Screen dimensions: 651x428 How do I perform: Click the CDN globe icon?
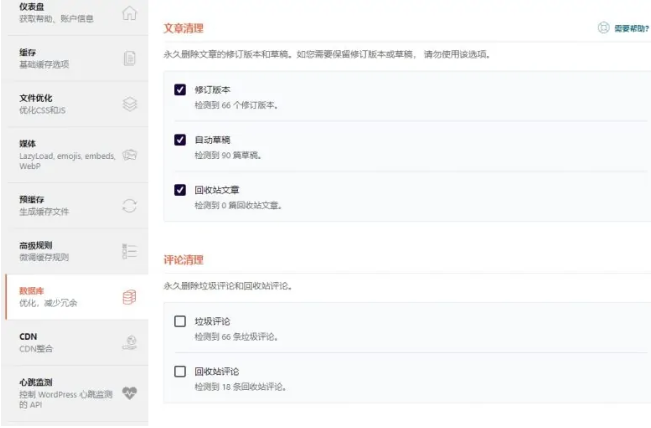(x=130, y=342)
